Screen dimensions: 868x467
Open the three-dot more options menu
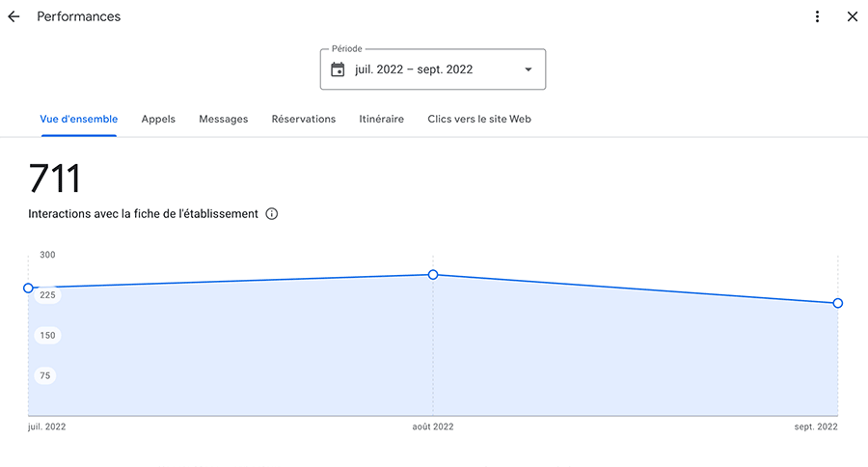[817, 16]
